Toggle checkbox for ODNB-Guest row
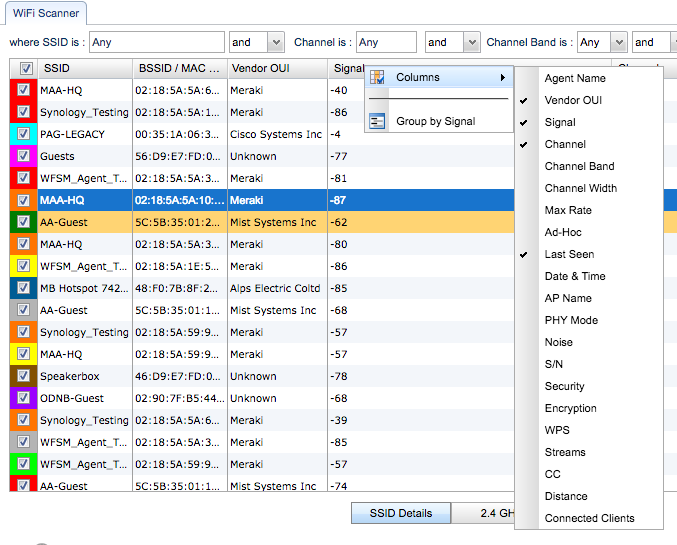This screenshot has height=545, width=677. 23,398
